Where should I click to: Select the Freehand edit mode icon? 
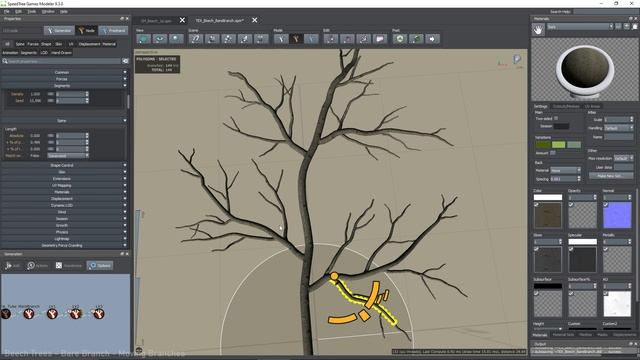click(311, 39)
